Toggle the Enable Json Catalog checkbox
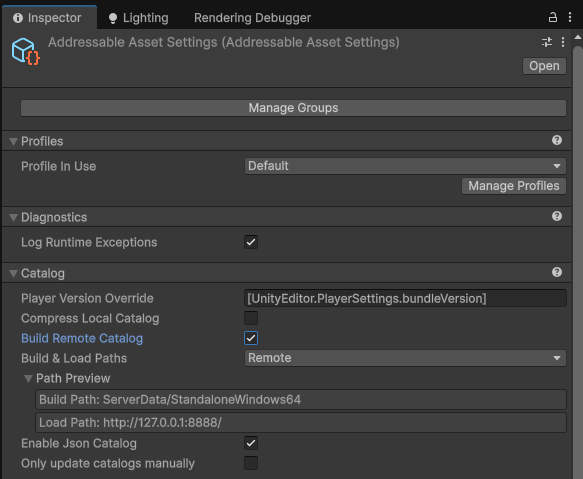This screenshot has width=583, height=479. pos(251,443)
